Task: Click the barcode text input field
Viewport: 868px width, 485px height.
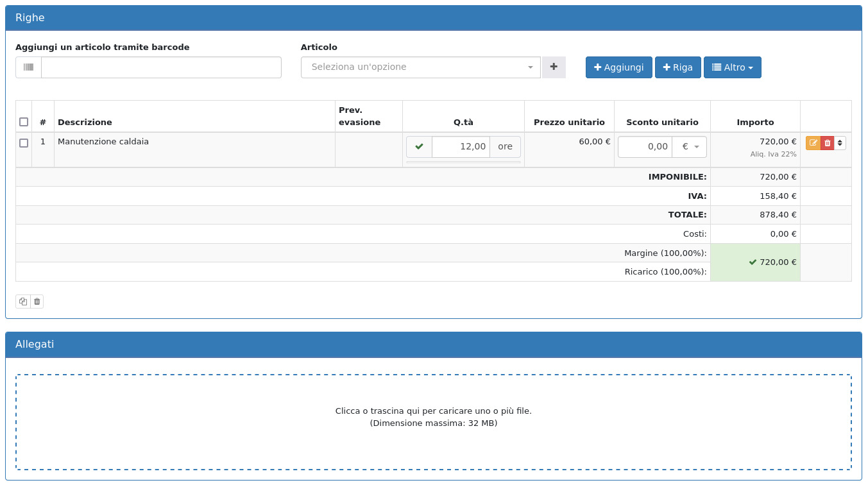Action: click(x=161, y=67)
